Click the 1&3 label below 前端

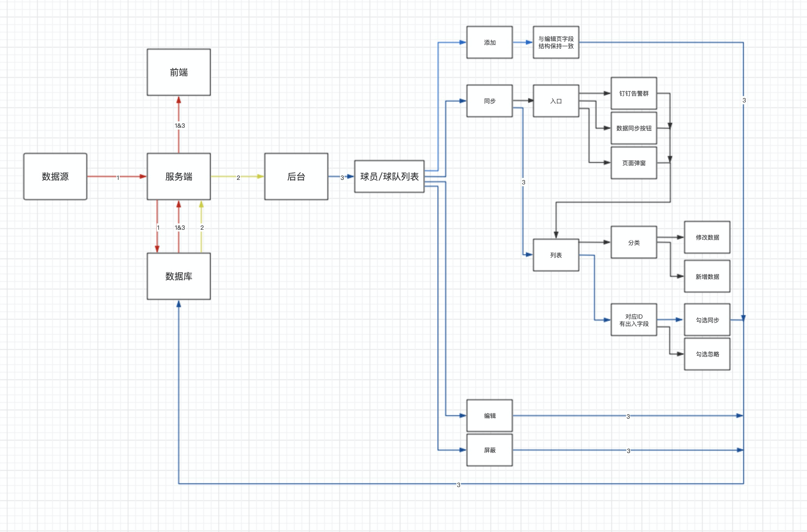tap(180, 125)
